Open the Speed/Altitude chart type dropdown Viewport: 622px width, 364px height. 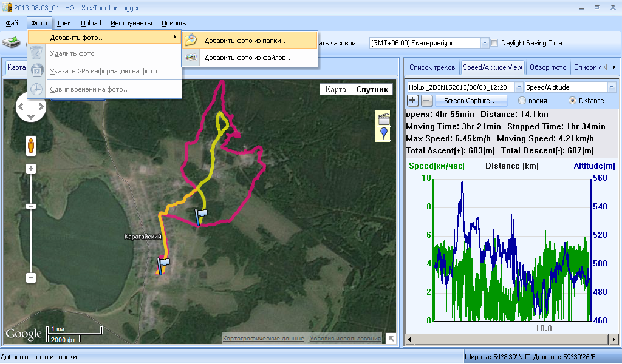pyautogui.click(x=612, y=87)
